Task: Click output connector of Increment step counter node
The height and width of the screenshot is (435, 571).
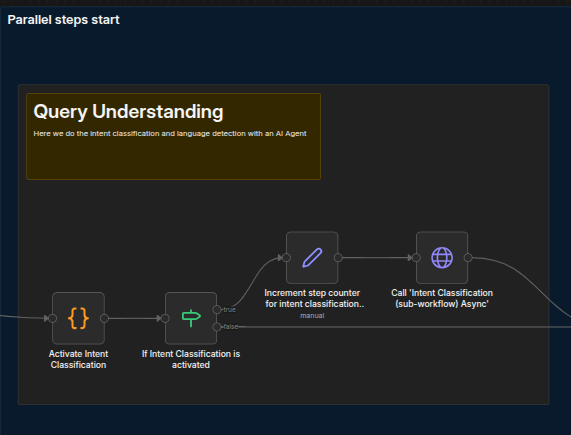Action: click(338, 258)
